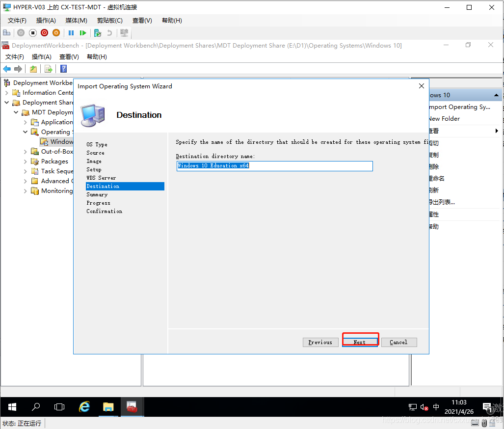This screenshot has height=429, width=504.
Task: Select the WDS Server wizard step
Action: [101, 178]
